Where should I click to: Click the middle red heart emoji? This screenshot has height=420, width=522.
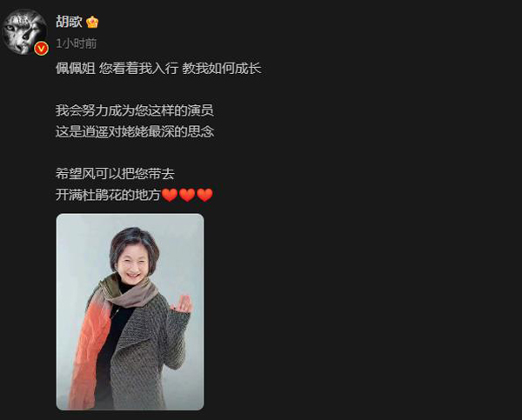[x=187, y=195]
